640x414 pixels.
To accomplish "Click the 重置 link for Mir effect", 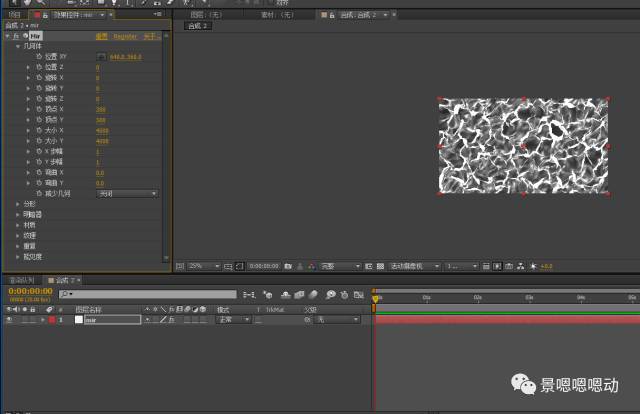I will 102,36.
